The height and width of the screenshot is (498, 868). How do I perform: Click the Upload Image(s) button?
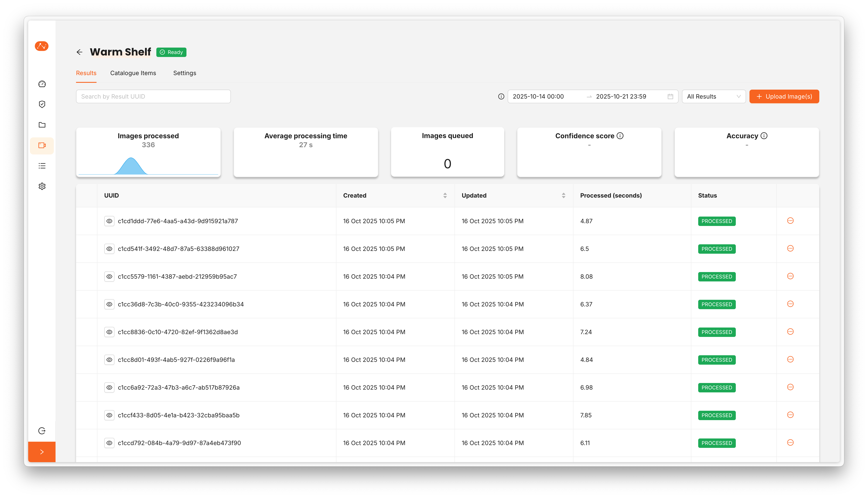[784, 96]
